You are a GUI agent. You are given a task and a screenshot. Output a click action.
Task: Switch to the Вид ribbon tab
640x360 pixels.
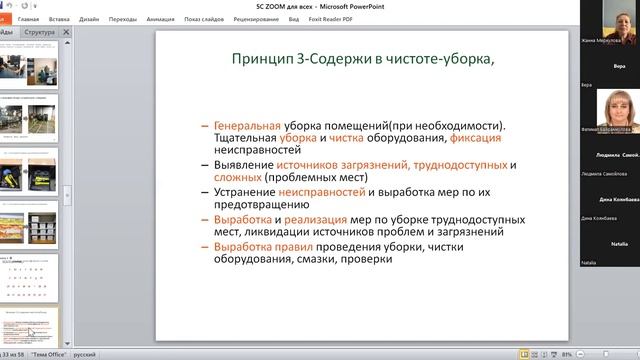[x=293, y=19]
